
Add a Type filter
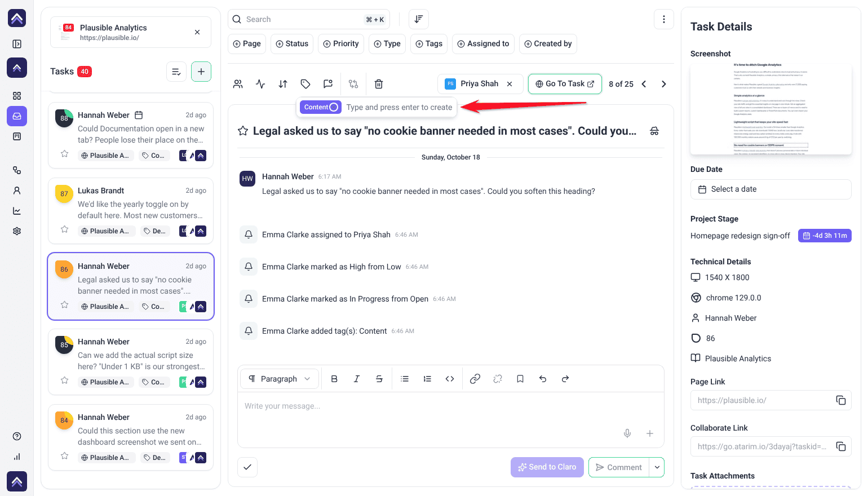(x=387, y=44)
